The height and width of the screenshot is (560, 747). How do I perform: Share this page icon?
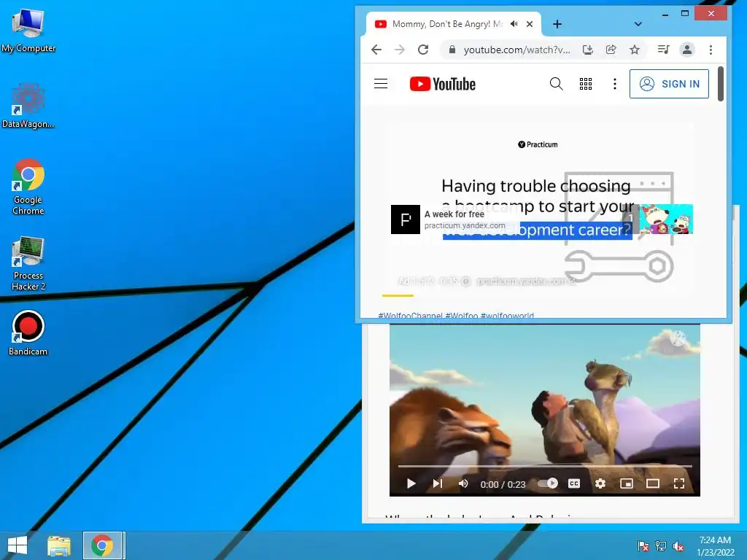point(611,50)
